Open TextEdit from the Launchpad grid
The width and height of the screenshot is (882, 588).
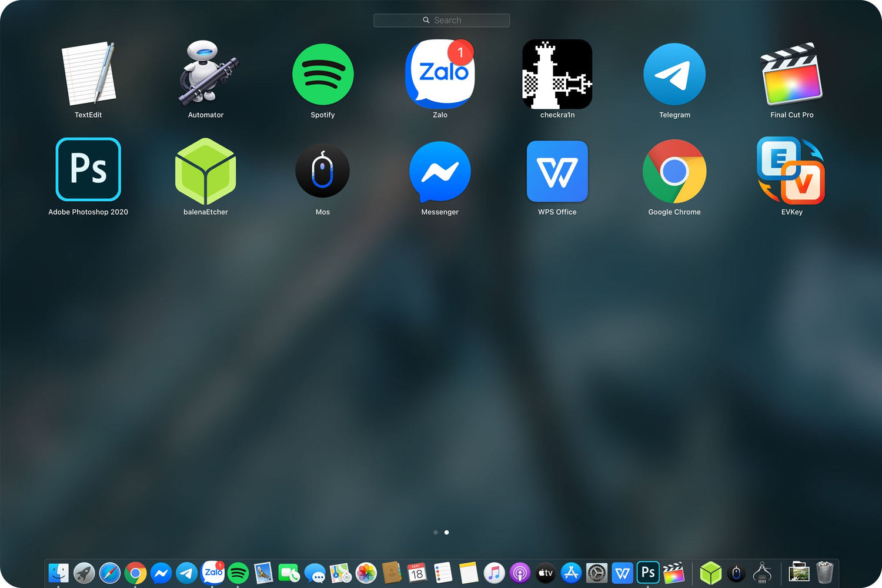(x=88, y=74)
